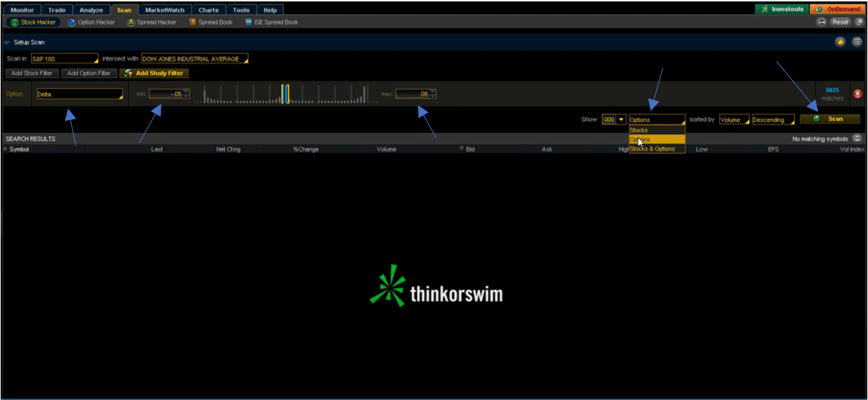
Task: Sort by the Symbol column header
Action: 19,149
